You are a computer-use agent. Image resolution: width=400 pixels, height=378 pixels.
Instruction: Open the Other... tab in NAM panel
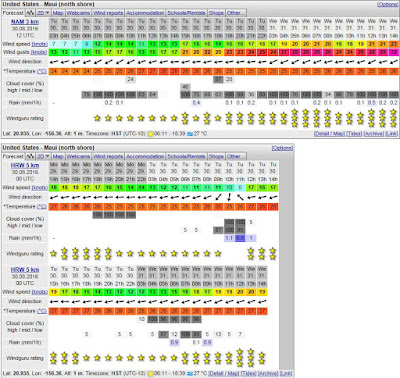[236, 13]
